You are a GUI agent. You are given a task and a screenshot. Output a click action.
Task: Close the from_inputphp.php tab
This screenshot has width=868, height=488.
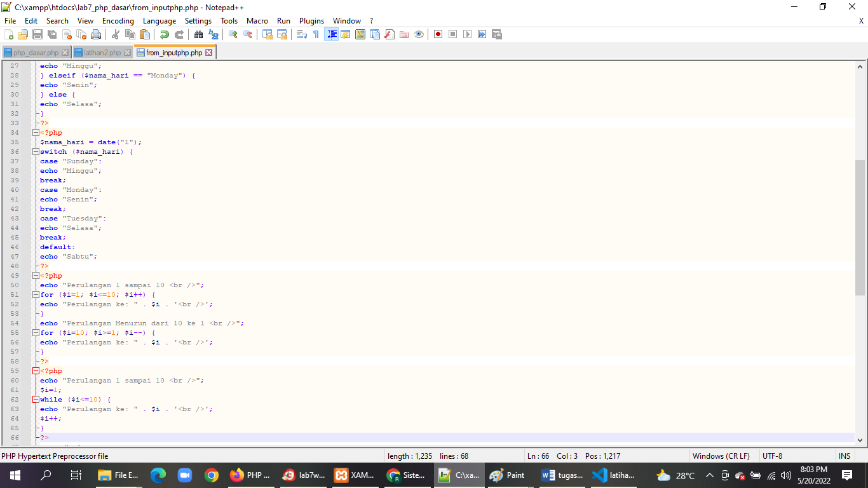pyautogui.click(x=210, y=53)
